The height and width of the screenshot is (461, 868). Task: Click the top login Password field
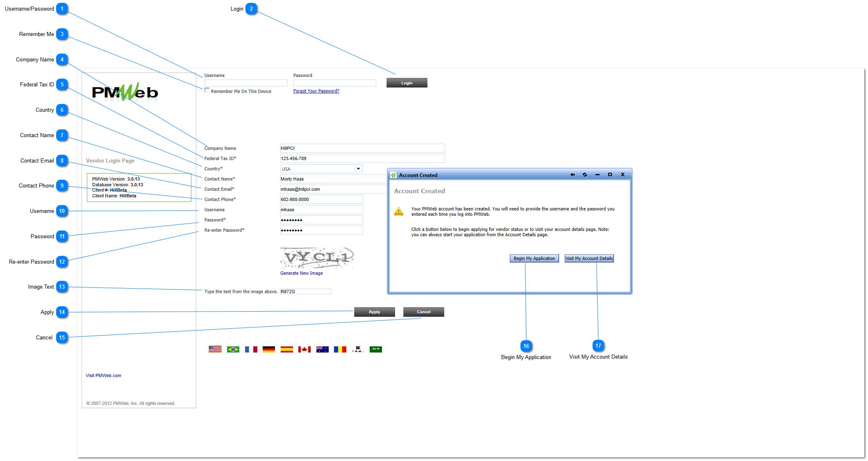tap(335, 83)
